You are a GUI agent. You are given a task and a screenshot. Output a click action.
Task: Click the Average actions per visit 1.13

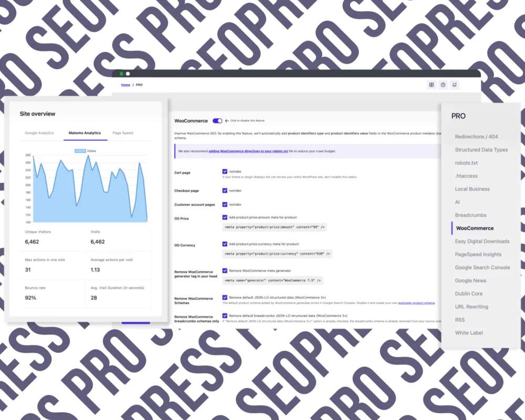click(95, 270)
